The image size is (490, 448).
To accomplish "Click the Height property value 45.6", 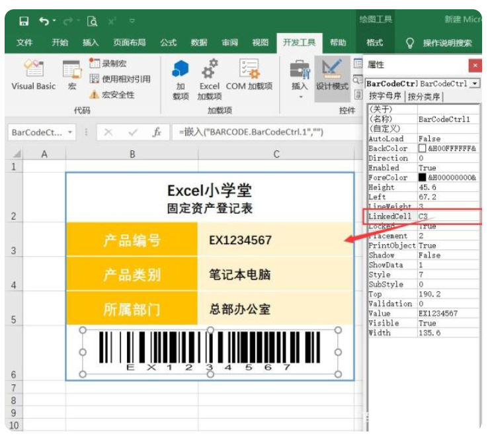I will click(x=448, y=187).
